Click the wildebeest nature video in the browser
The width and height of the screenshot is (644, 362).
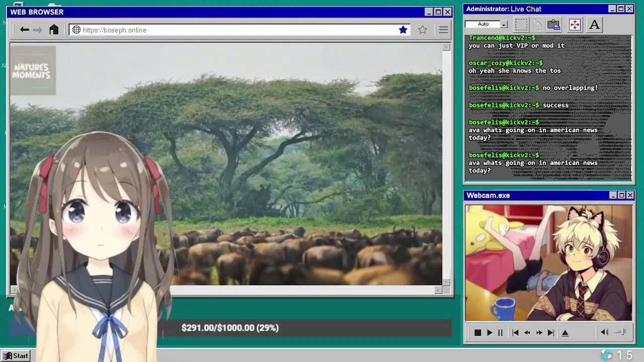point(226,164)
